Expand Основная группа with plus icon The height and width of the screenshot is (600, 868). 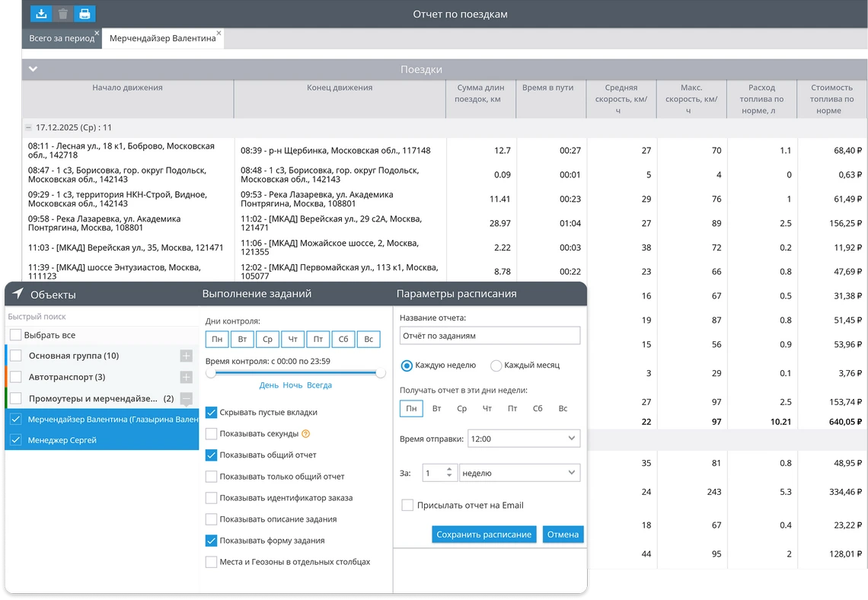coord(186,356)
